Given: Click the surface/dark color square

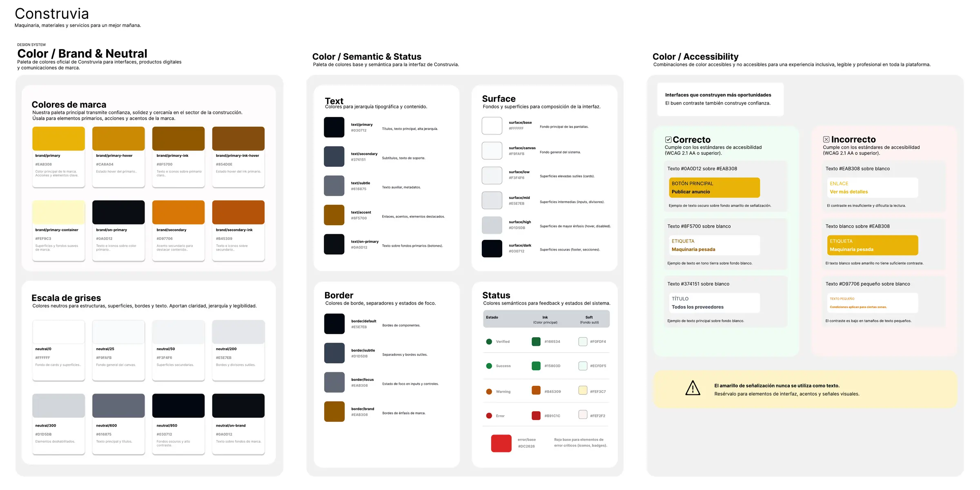Looking at the screenshot, I should tap(492, 248).
